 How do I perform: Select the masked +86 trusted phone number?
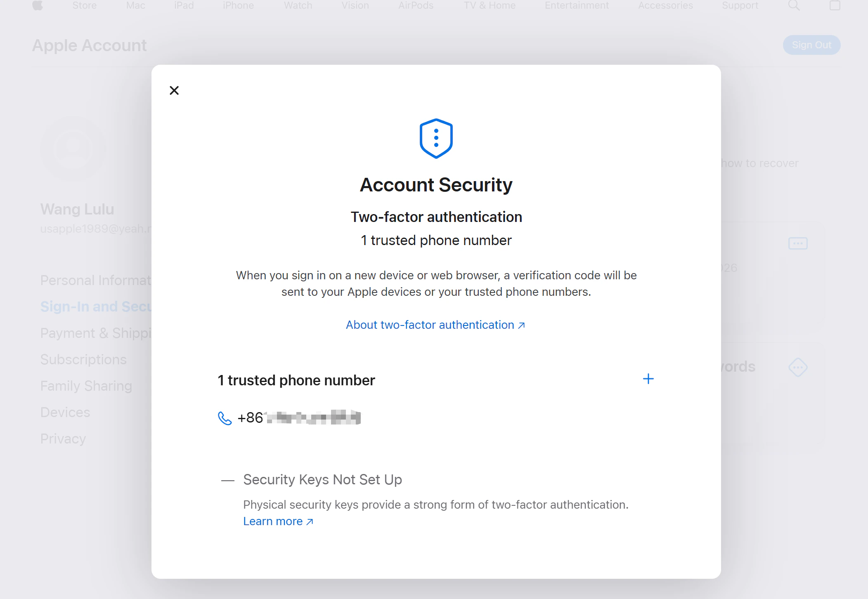point(299,417)
